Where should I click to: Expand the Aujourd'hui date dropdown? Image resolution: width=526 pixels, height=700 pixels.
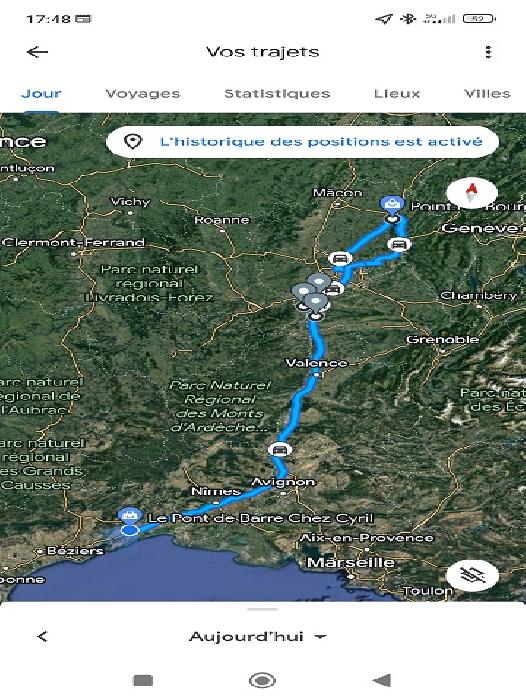pos(258,637)
